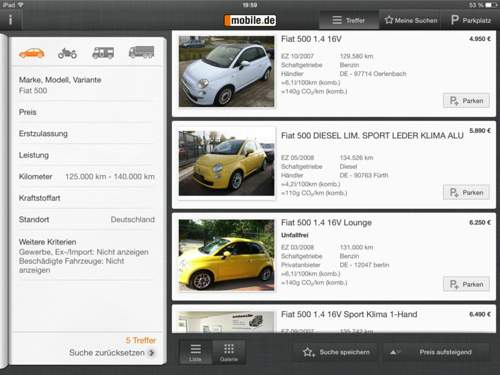This screenshot has width=500, height=375.
Task: Click the 4.950 € price
Action: tap(480, 39)
